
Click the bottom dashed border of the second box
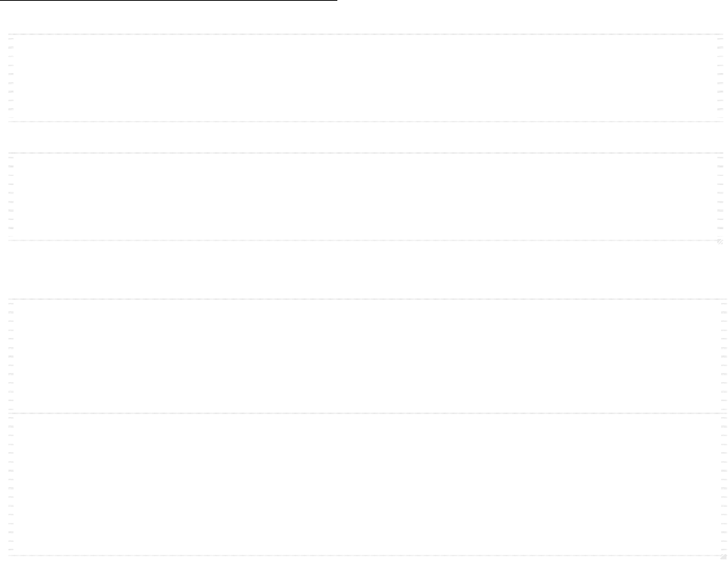click(x=366, y=241)
